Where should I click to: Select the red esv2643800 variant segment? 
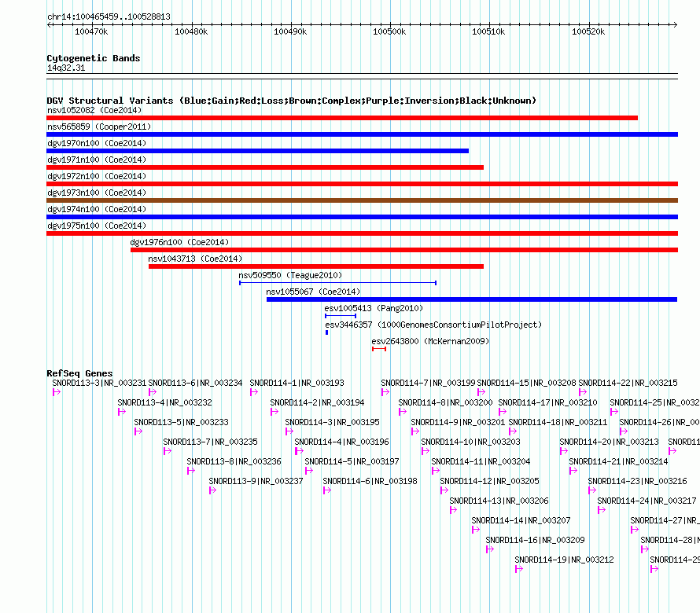[379, 349]
